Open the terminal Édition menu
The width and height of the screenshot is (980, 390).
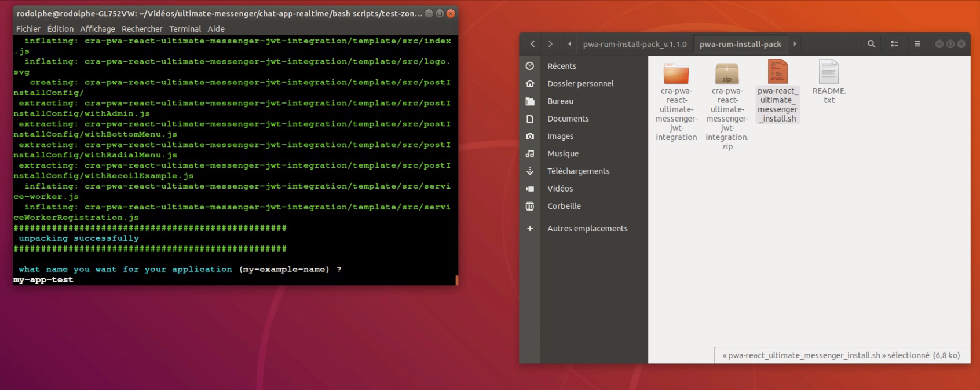(60, 29)
